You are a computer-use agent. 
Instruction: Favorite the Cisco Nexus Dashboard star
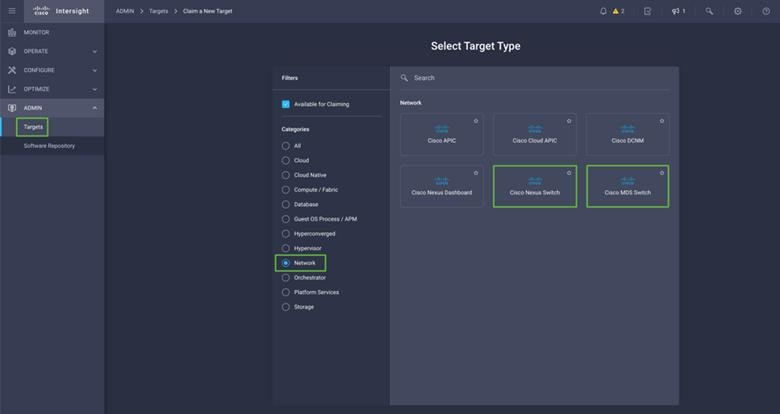click(x=476, y=173)
